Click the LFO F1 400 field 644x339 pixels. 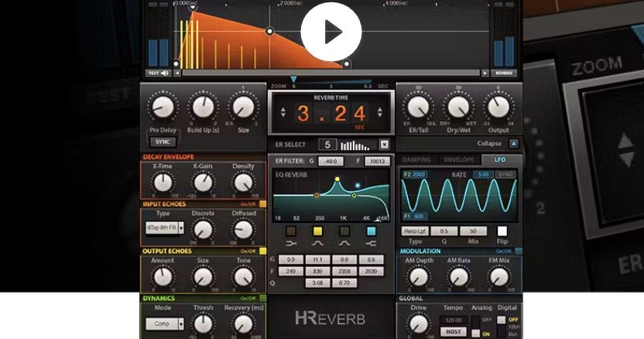tap(414, 216)
